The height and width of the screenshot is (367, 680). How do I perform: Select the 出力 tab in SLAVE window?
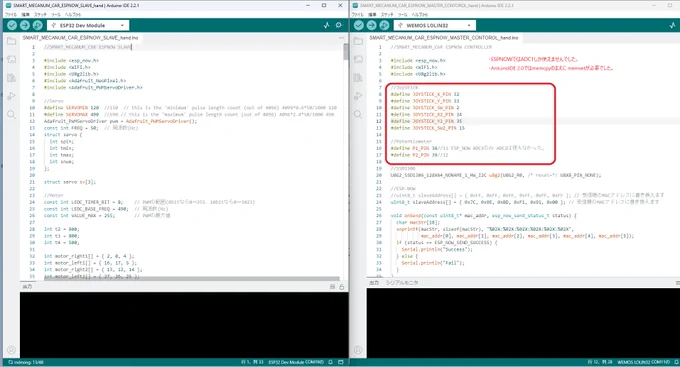[x=27, y=287]
